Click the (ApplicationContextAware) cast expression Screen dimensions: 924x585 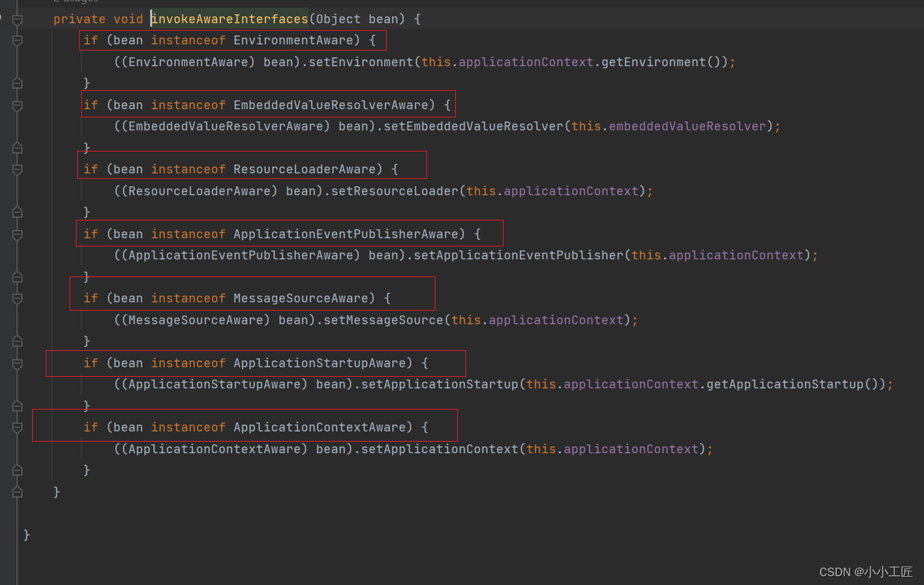pos(215,449)
